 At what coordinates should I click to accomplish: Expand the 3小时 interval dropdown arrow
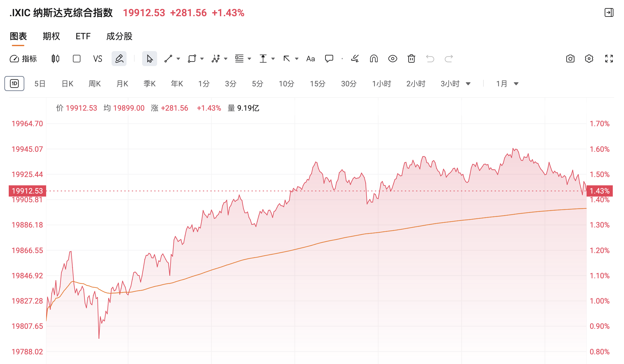click(x=468, y=84)
